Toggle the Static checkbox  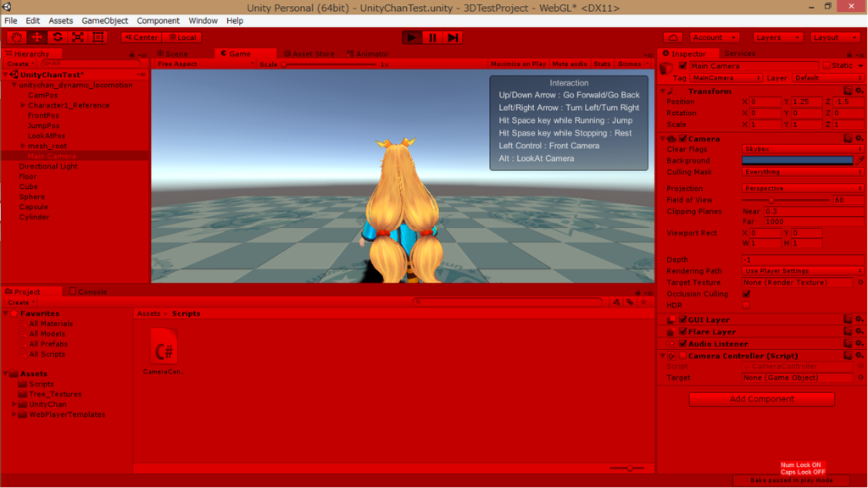click(826, 66)
